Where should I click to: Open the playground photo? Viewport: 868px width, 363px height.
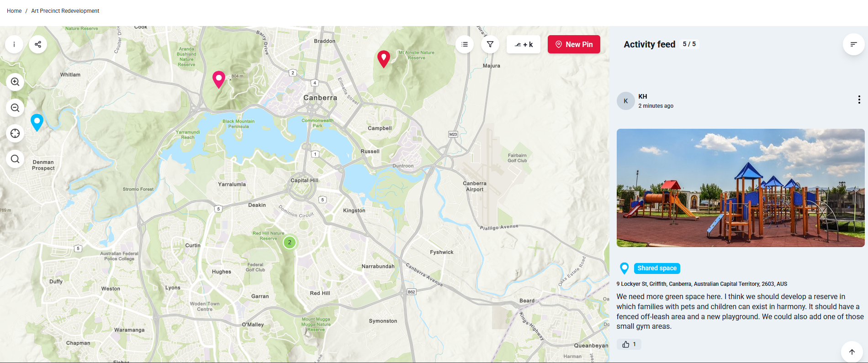741,188
